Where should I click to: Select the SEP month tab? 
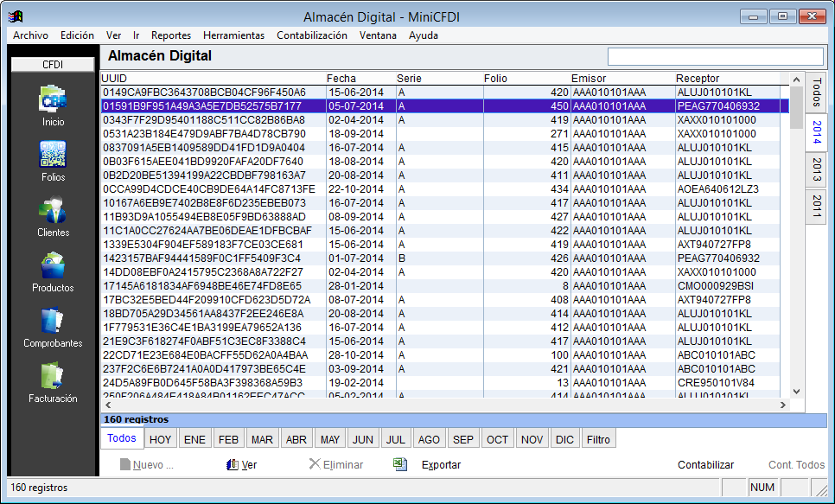(462, 439)
